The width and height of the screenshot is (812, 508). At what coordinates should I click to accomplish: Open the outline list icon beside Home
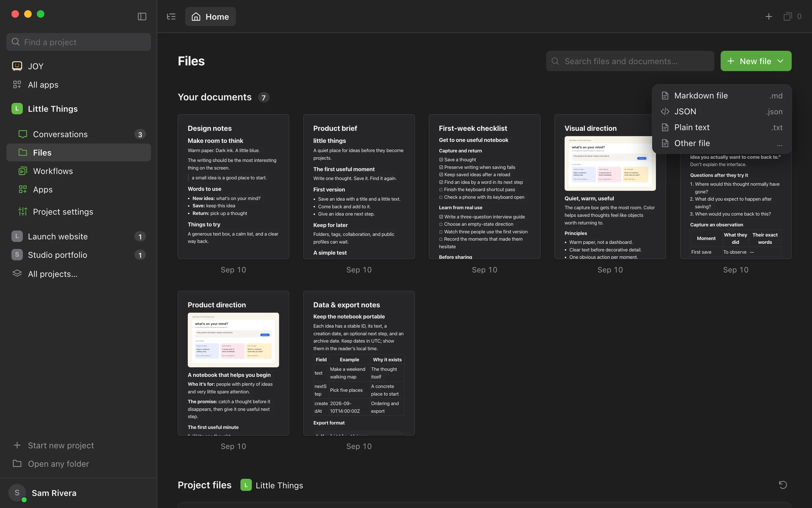coord(171,17)
